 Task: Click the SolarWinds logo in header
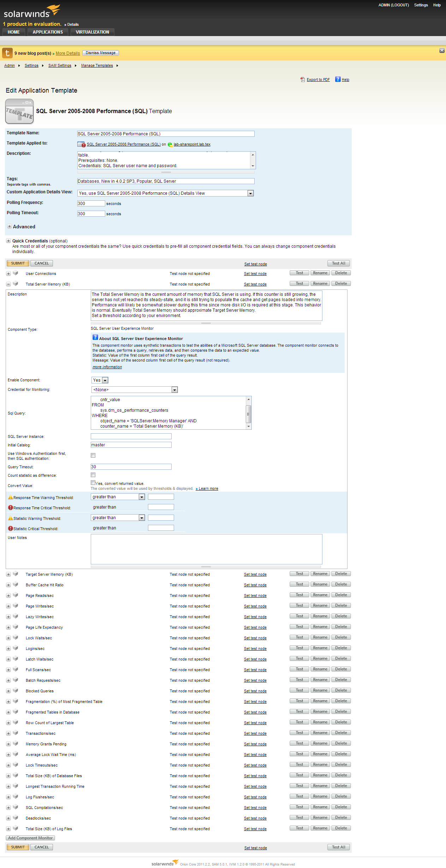[x=32, y=11]
